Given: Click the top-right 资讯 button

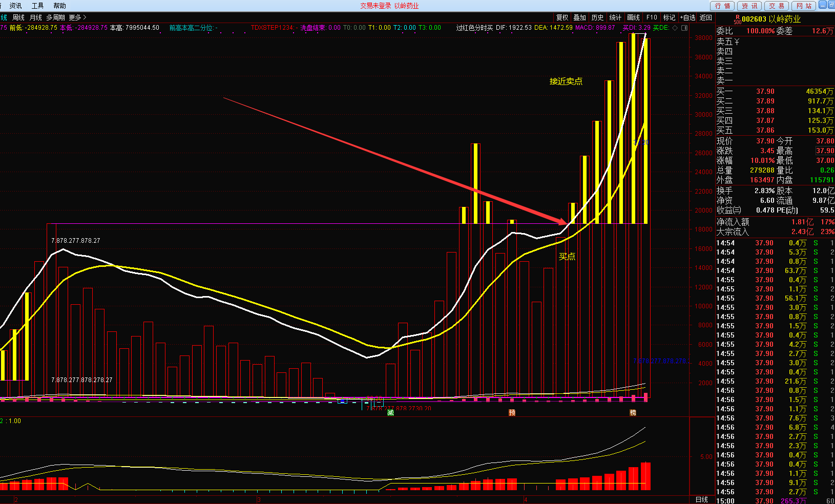Looking at the screenshot, I should coord(749,6).
